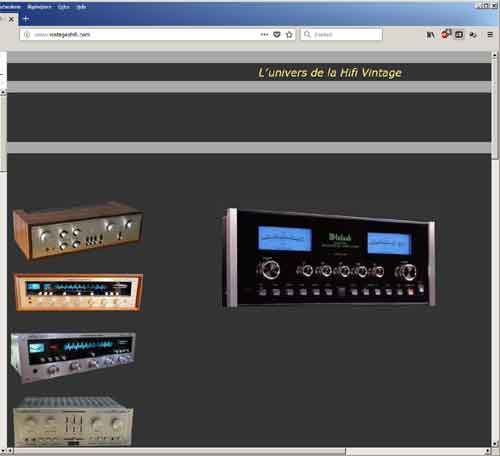This screenshot has height=456, width=500.
Task: Select the silver receiver thumbnail
Action: coord(73,357)
